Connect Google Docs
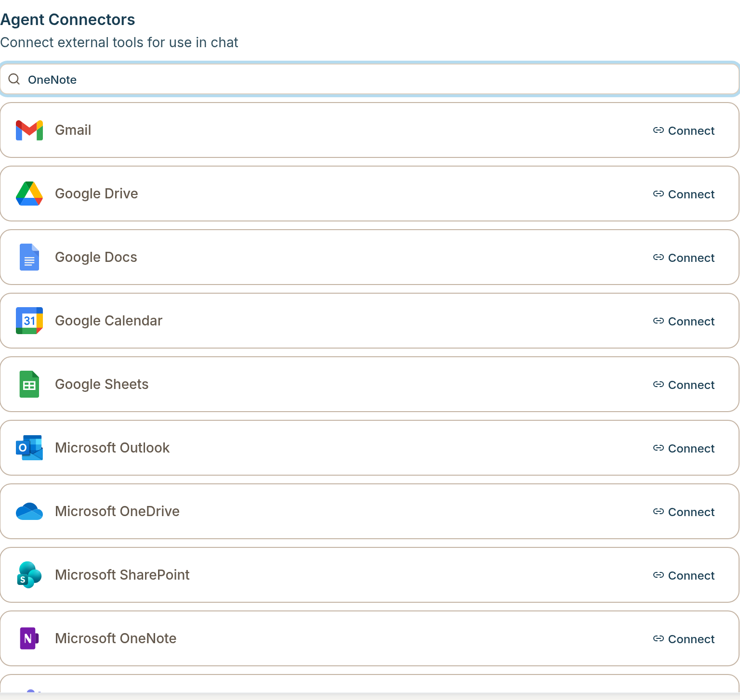Image resolution: width=740 pixels, height=700 pixels. (x=684, y=258)
